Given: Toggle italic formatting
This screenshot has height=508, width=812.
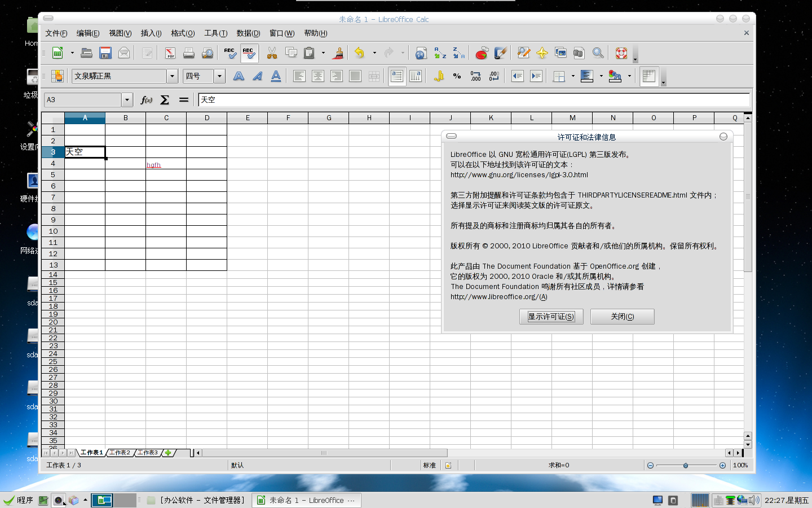Looking at the screenshot, I should pyautogui.click(x=258, y=76).
